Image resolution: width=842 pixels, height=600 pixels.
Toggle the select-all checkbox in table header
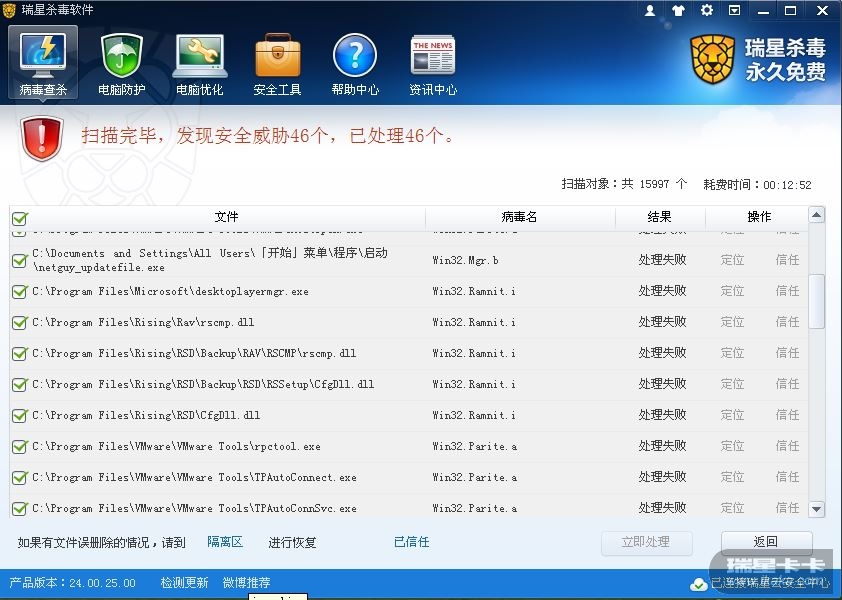[x=19, y=218]
